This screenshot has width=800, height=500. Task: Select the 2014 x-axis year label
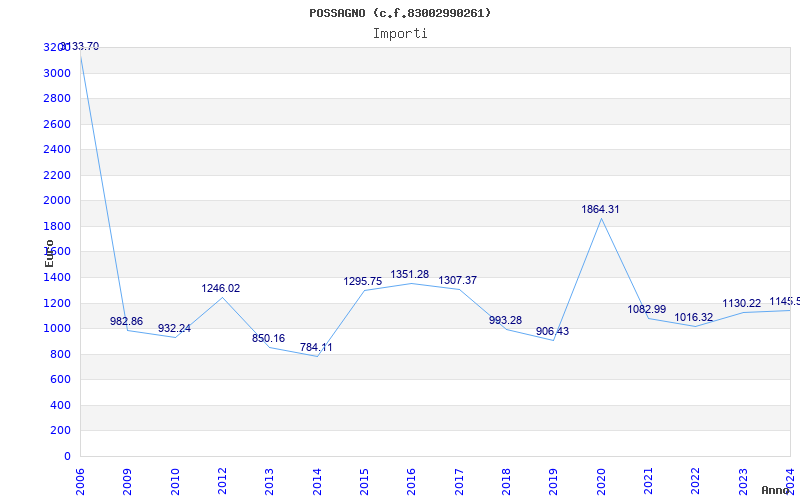click(317, 482)
